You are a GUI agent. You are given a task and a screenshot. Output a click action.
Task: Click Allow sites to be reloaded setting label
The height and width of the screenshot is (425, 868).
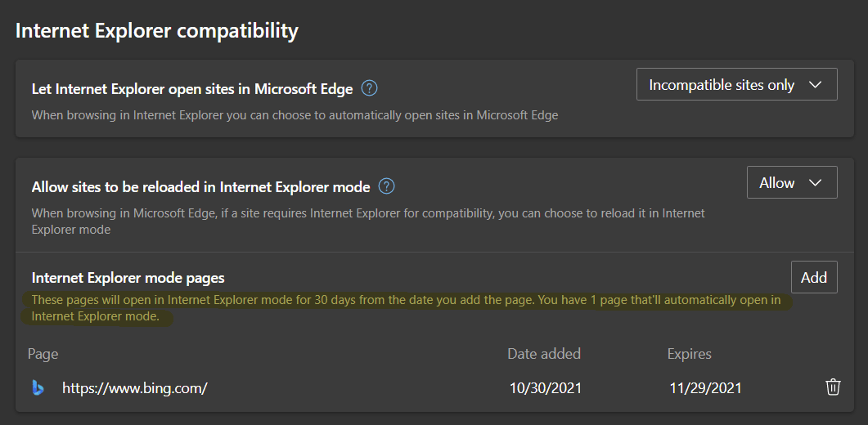(x=200, y=187)
